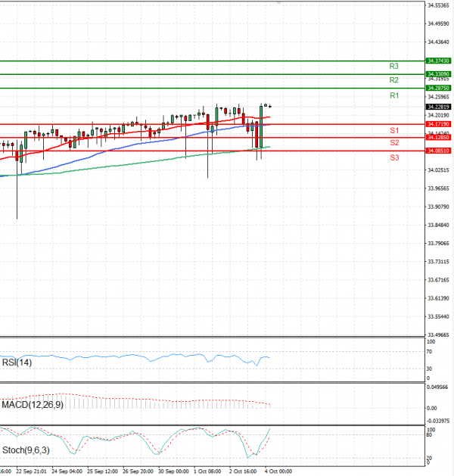454x476 pixels.
Task: Click the latest candlestick on the chart
Action: [x=270, y=106]
